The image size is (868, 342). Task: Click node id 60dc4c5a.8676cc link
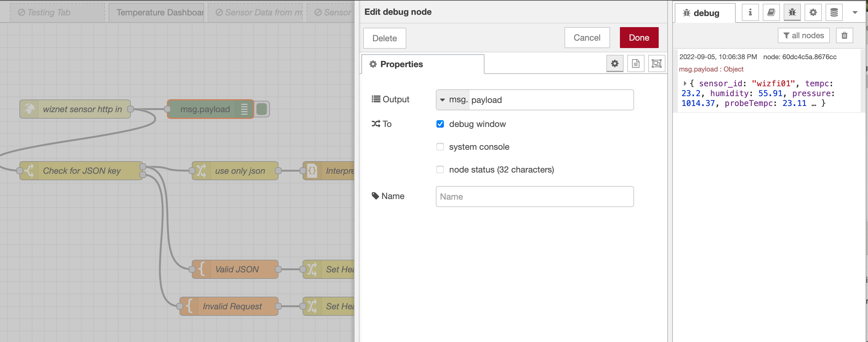tap(800, 57)
